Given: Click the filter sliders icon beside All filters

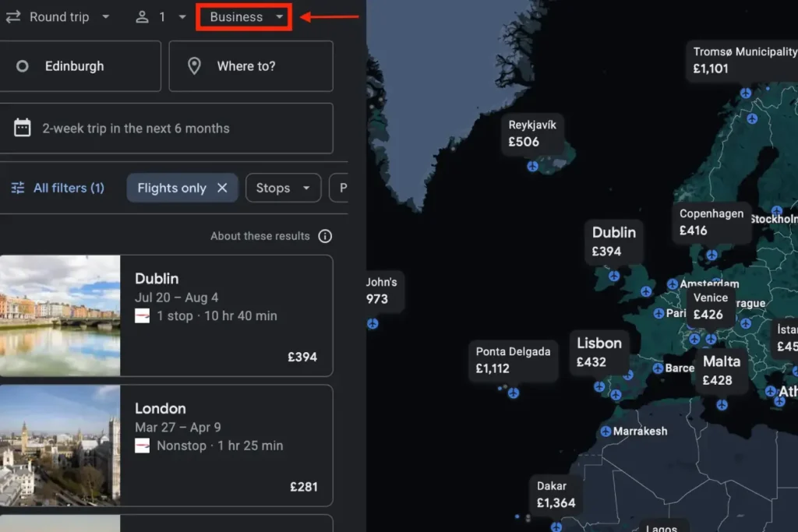Looking at the screenshot, I should click(19, 187).
